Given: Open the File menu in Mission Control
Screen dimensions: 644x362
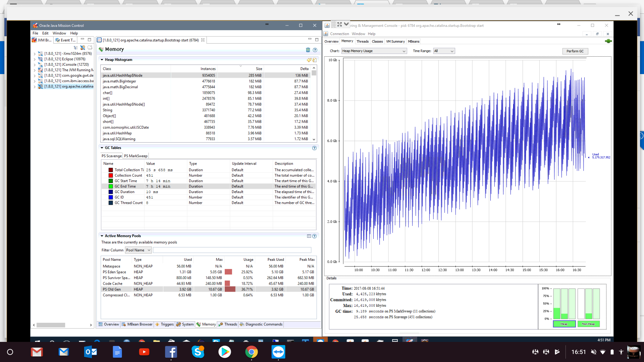Looking at the screenshot, I should click(35, 33).
